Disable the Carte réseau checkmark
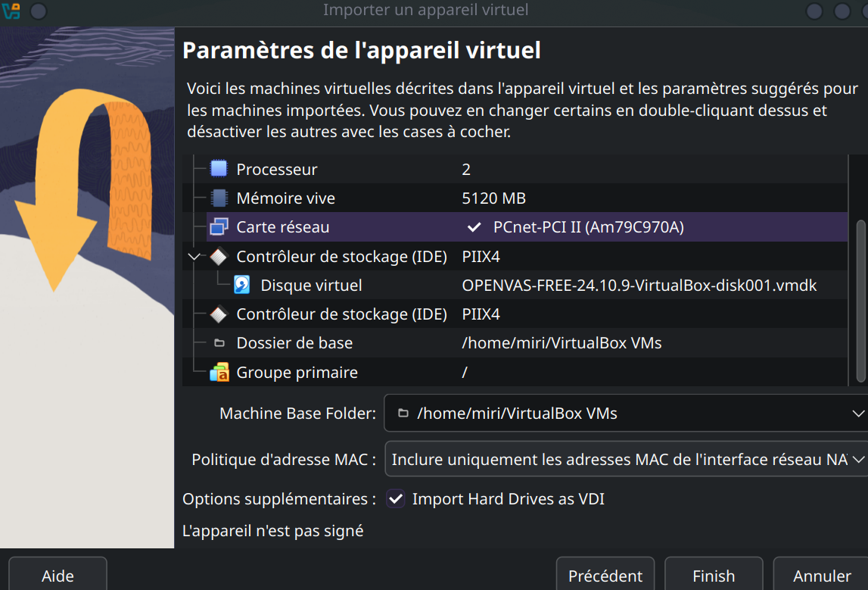 click(x=473, y=226)
